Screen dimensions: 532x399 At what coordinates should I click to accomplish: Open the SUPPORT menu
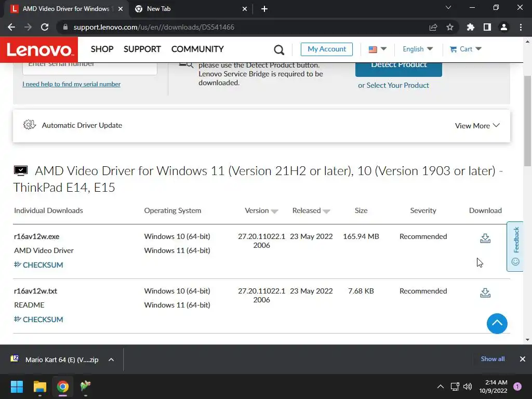(142, 49)
